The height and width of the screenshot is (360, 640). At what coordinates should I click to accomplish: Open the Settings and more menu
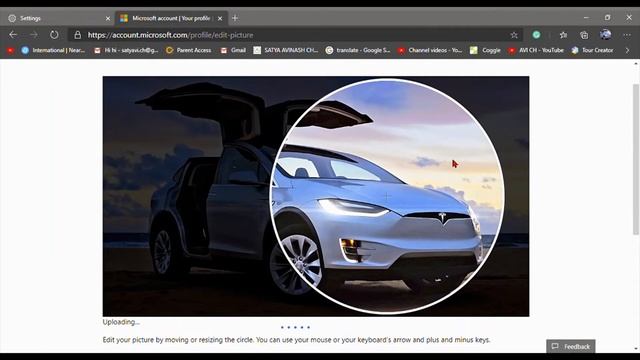627,35
